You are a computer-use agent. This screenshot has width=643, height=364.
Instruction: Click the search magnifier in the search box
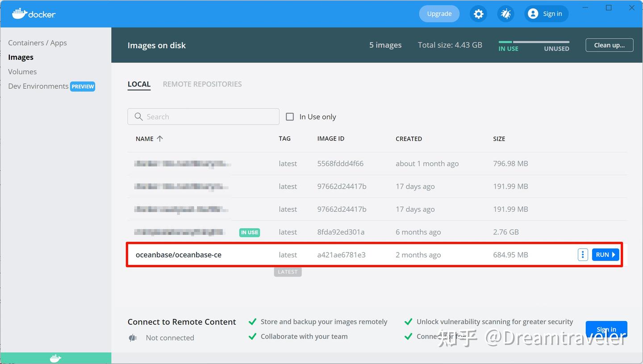pyautogui.click(x=138, y=116)
